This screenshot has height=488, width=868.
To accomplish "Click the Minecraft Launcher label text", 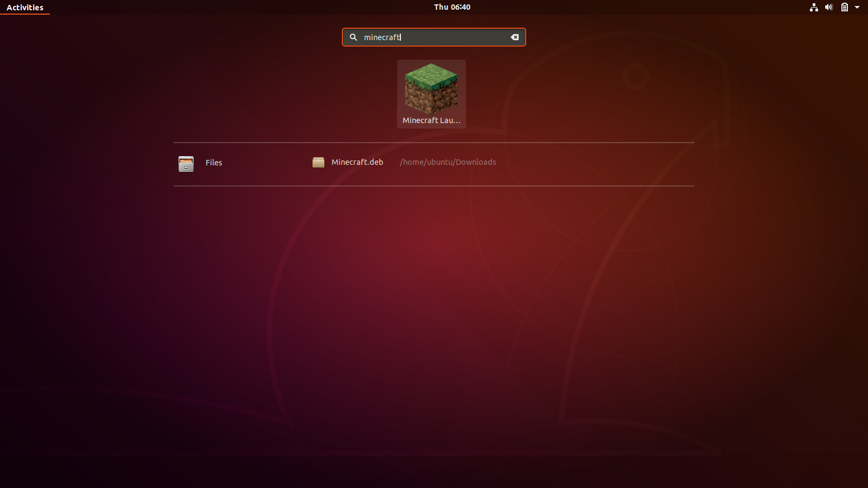I will pos(431,120).
